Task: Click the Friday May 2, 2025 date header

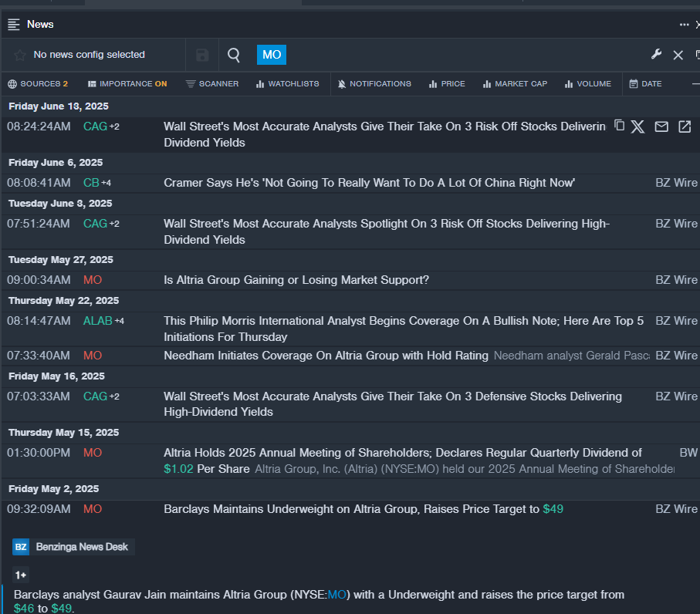Action: [53, 489]
